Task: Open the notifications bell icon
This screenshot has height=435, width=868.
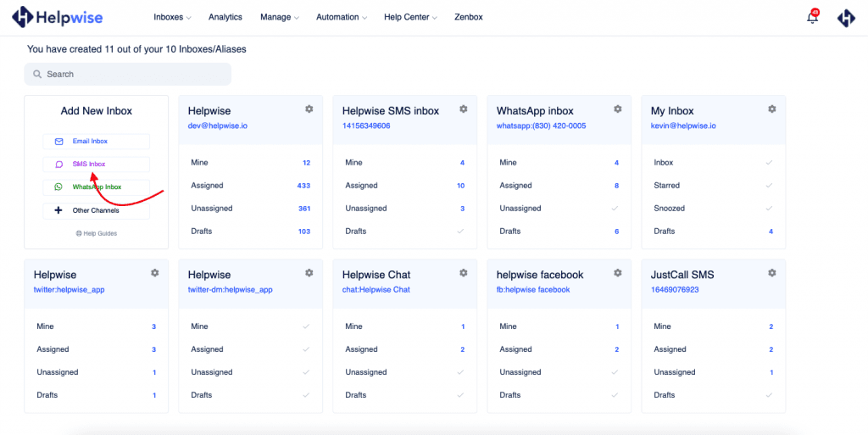Action: tap(812, 18)
